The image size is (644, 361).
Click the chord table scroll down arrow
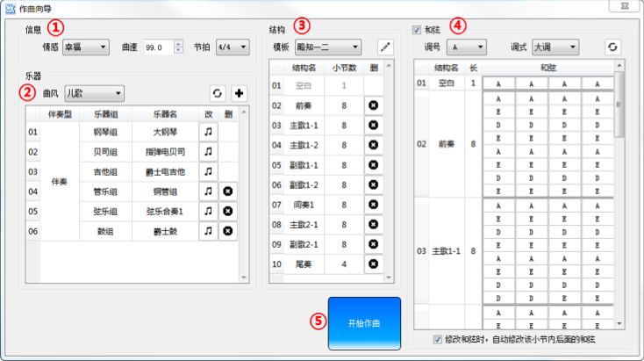tap(619, 324)
